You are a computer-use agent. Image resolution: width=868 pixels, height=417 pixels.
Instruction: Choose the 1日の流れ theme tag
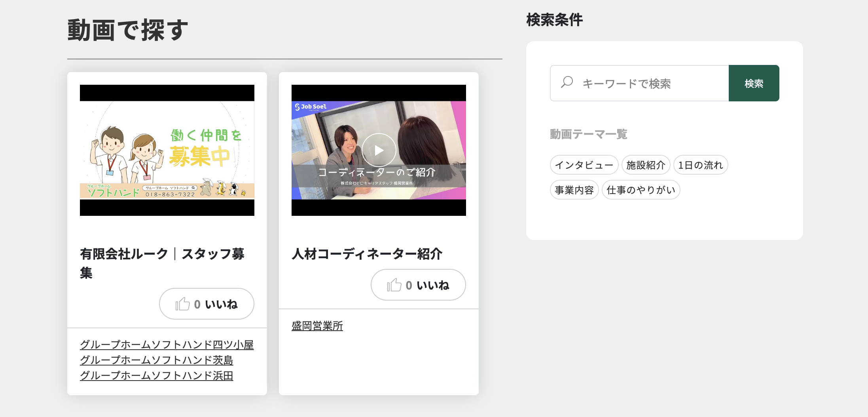tap(700, 165)
